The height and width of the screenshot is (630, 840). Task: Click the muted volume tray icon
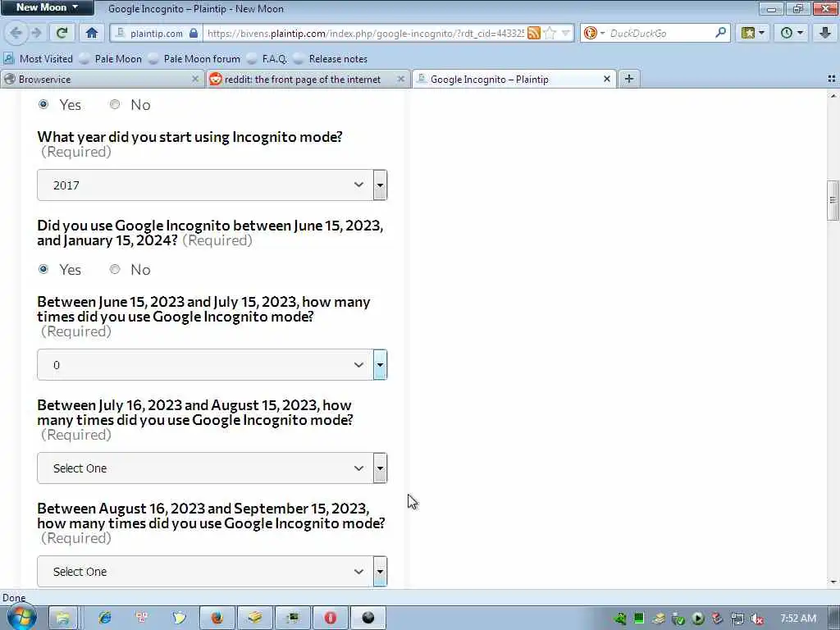[756, 619]
